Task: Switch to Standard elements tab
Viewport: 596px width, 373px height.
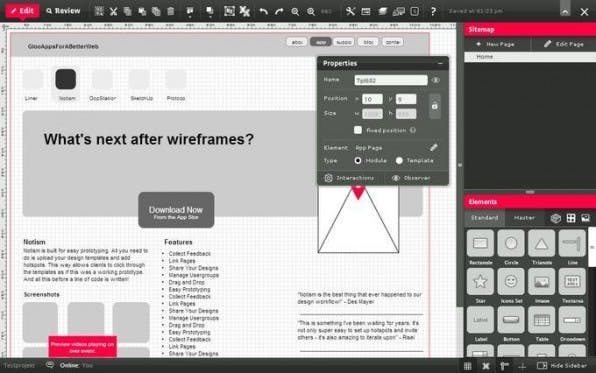Action: point(485,218)
